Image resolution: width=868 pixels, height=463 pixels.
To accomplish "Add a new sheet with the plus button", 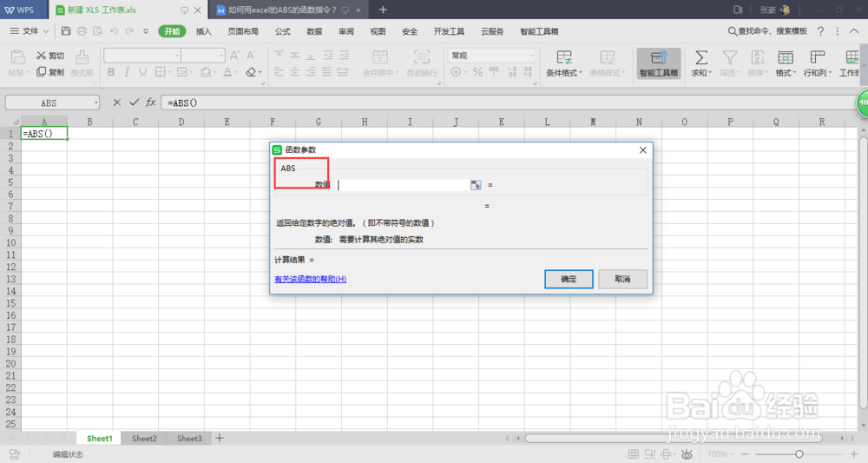I will click(220, 438).
